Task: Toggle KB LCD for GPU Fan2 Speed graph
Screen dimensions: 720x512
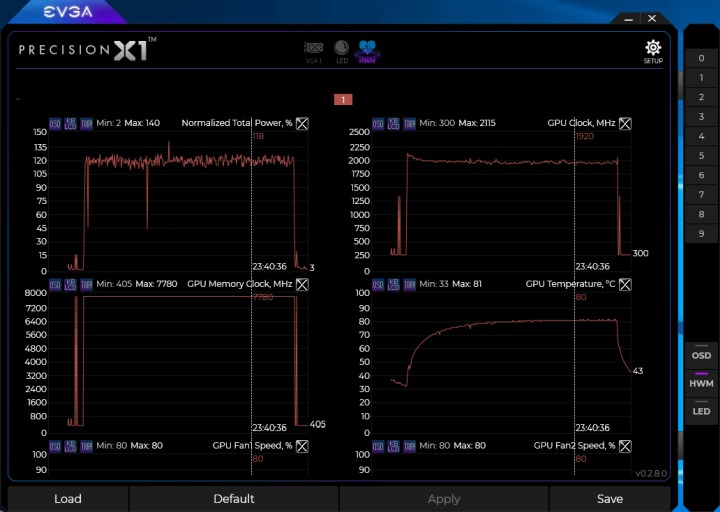Action: (394, 446)
